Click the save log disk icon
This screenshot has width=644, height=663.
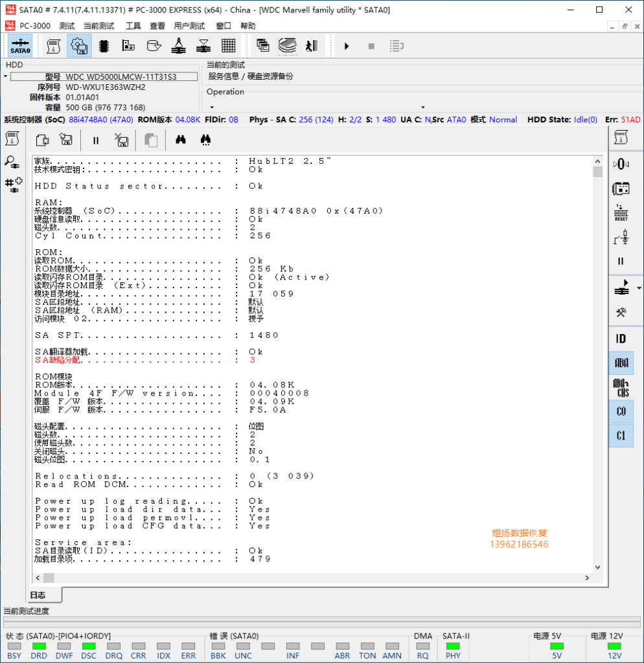point(67,140)
